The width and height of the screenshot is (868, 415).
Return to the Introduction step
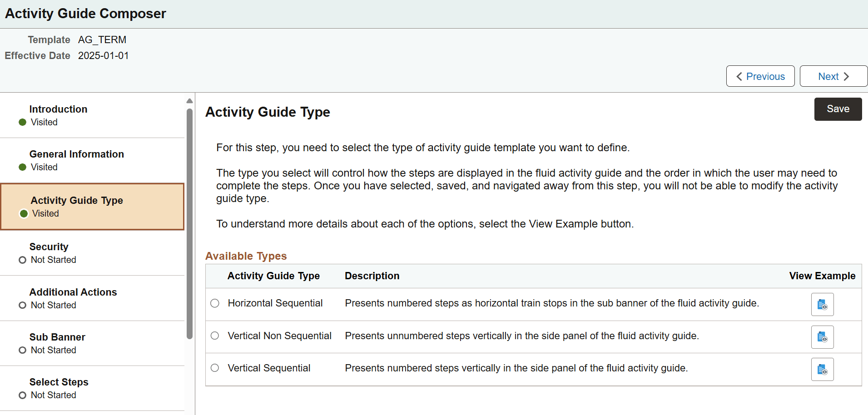click(x=58, y=109)
